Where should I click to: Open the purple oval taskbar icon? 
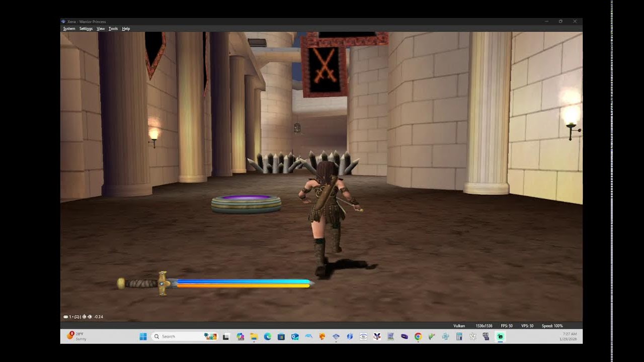click(405, 336)
